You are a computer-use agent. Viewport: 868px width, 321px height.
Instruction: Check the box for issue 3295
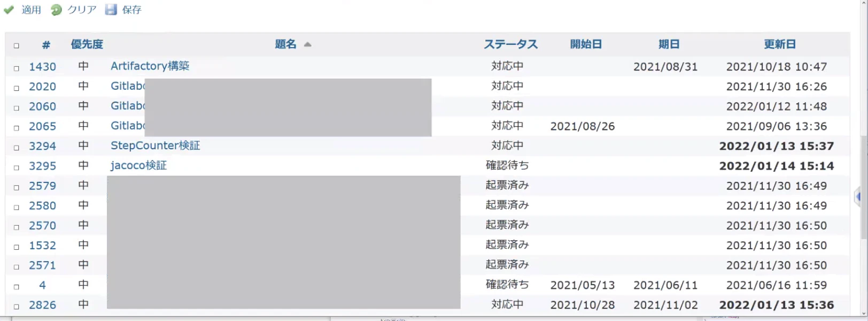point(16,167)
